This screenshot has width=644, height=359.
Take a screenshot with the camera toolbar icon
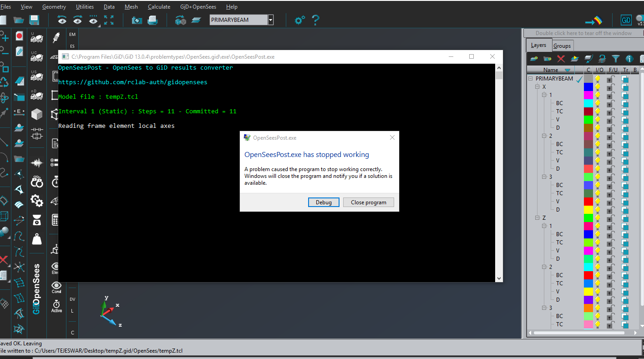[x=137, y=20]
